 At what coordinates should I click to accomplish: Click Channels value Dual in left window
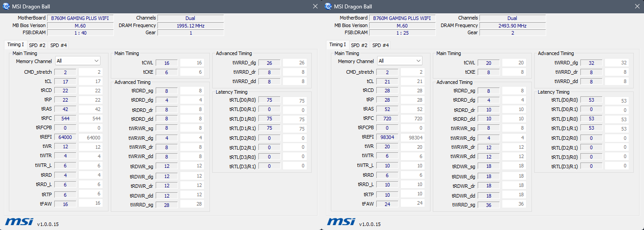click(x=191, y=19)
